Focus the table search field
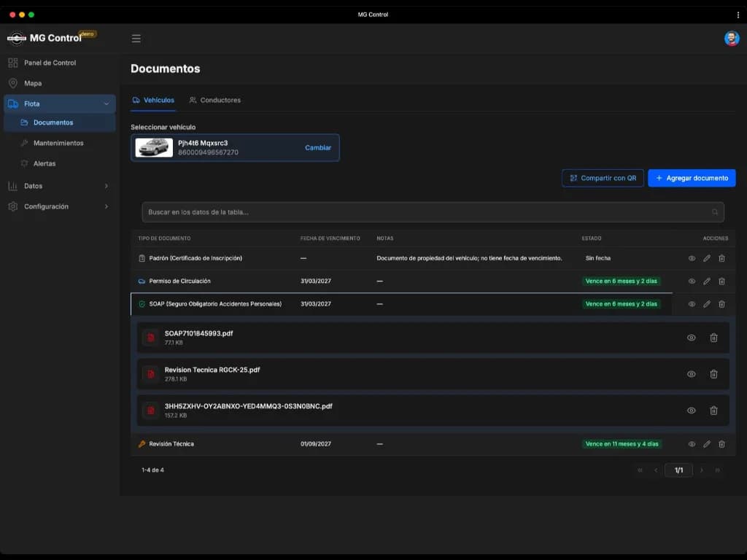The width and height of the screenshot is (747, 560). pos(433,212)
